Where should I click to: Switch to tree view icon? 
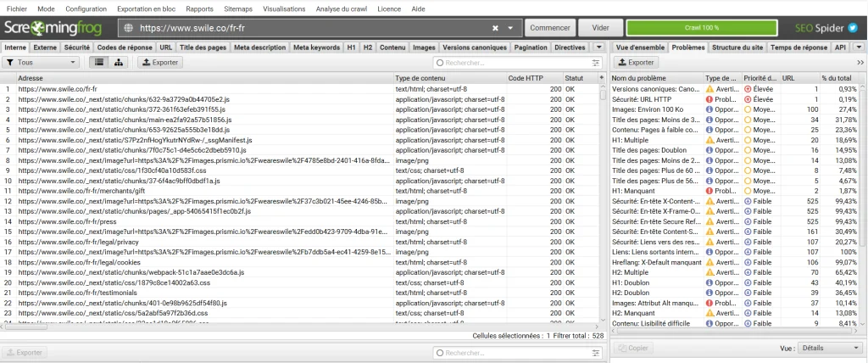[x=118, y=63]
